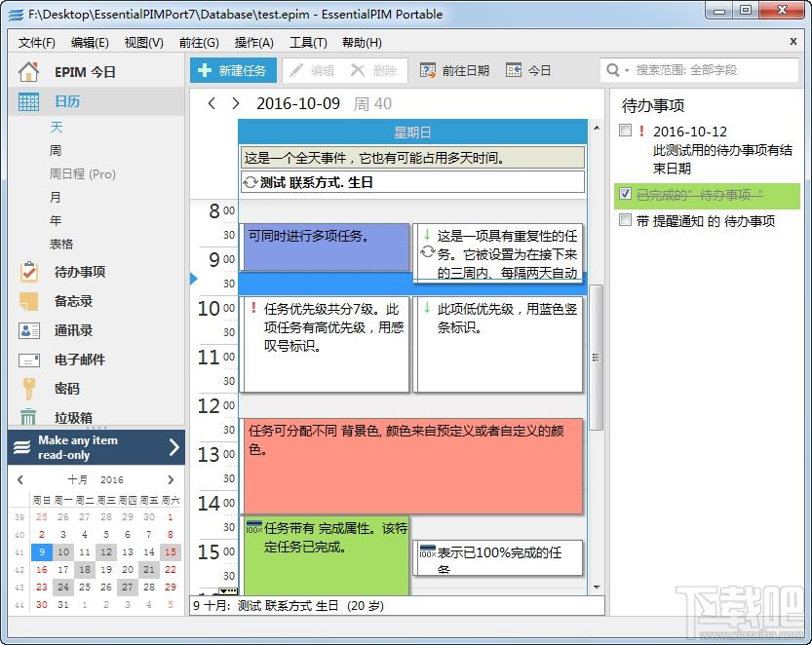Switch to 周 week view
This screenshot has width=812, height=645.
[56, 150]
